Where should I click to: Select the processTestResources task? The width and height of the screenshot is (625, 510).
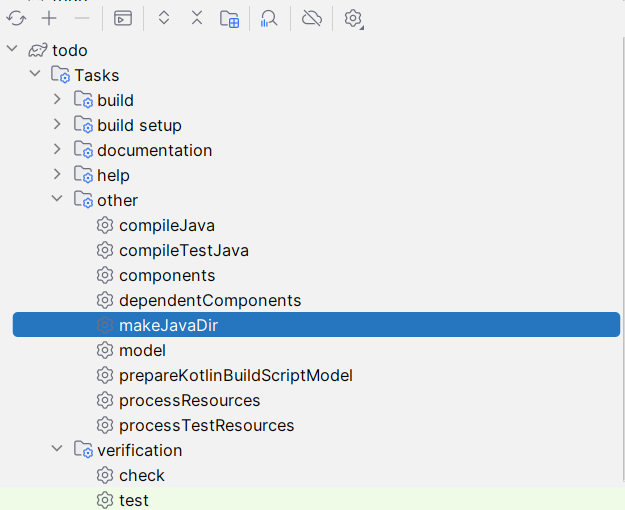pyautogui.click(x=206, y=425)
